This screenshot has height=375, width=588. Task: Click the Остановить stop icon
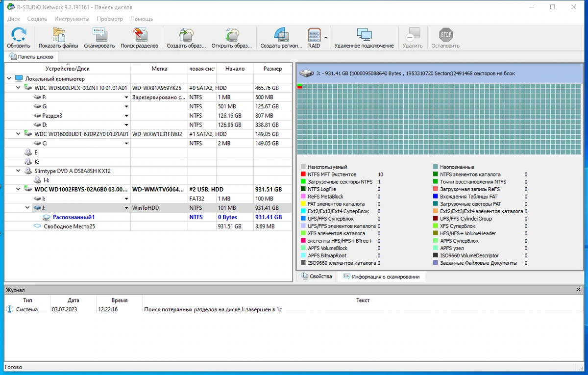tap(446, 35)
